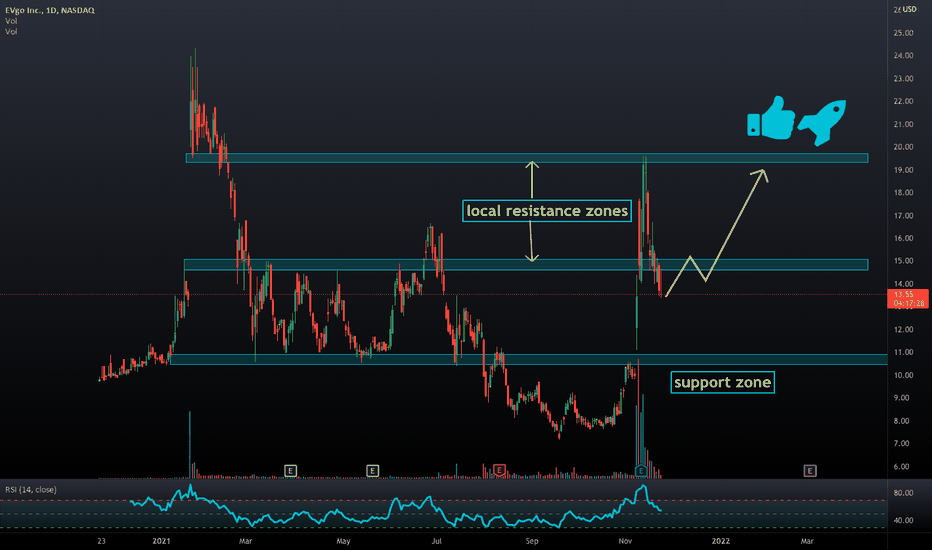The image size is (932, 550).
Task: Click the Sep label on the time axis
Action: click(532, 540)
